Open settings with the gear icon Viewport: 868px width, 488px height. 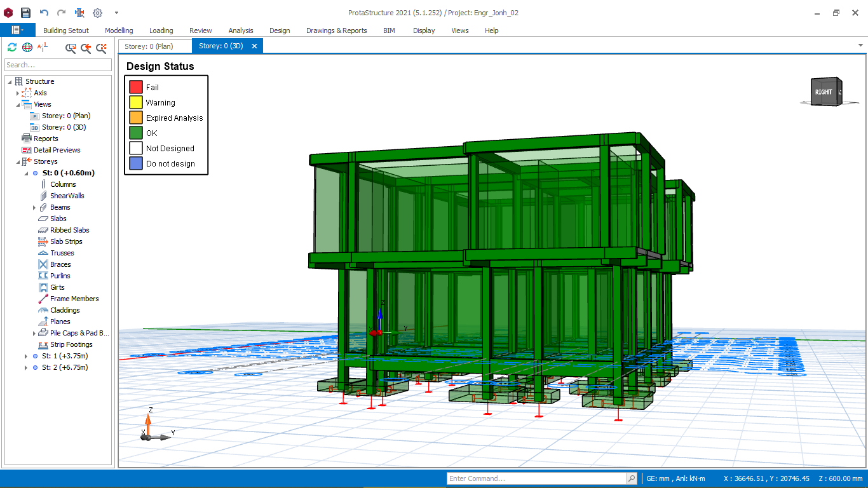click(97, 13)
